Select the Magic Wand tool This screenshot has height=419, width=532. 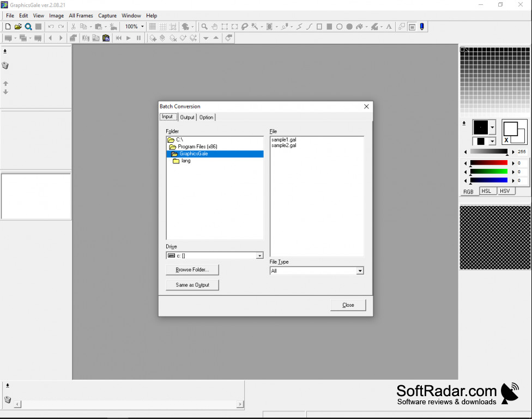point(255,27)
